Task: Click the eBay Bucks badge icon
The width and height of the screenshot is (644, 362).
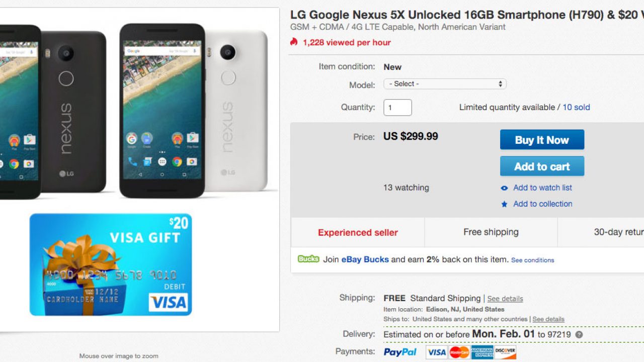Action: pyautogui.click(x=308, y=259)
